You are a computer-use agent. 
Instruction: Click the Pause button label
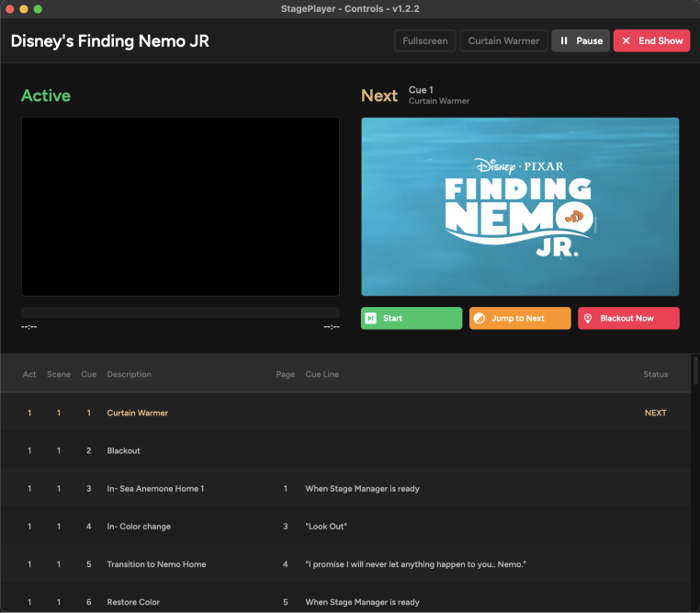pos(589,40)
